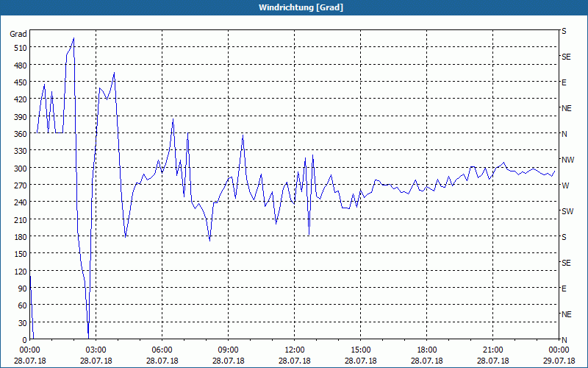
Task: Click the NW compass label on right axis
Action: [x=567, y=160]
